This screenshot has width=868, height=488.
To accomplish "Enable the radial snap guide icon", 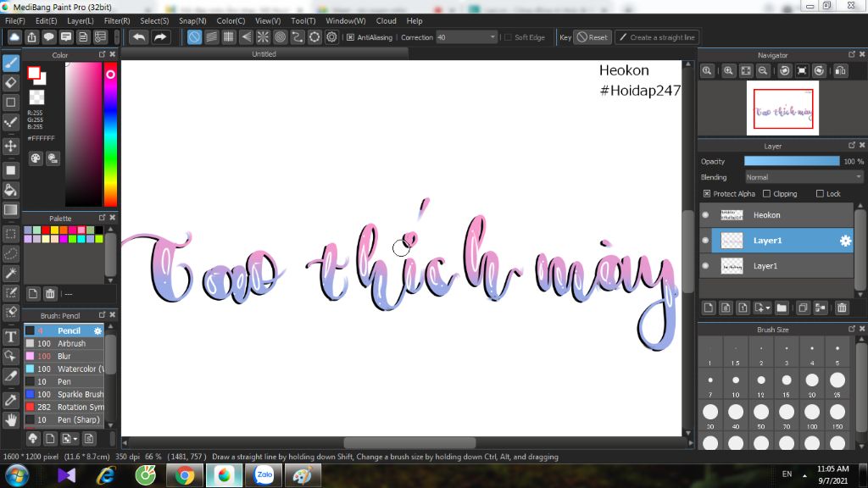I will point(263,37).
